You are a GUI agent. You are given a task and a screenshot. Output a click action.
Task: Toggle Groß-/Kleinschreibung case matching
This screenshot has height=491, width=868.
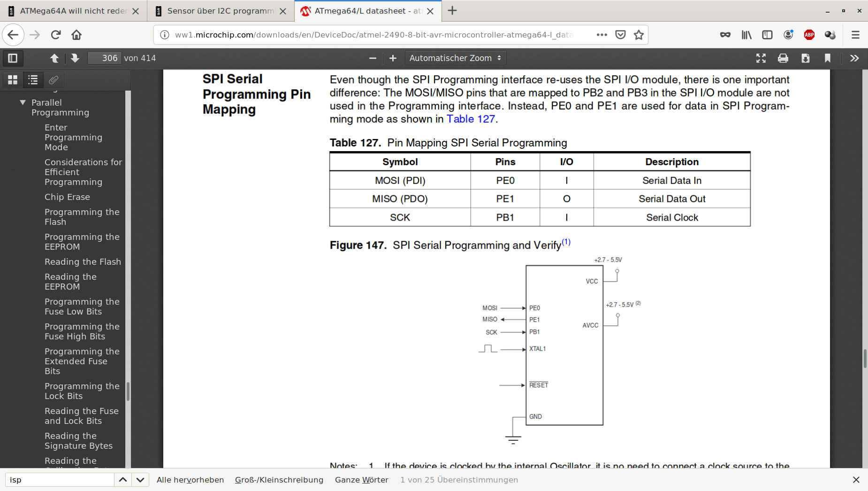tap(279, 480)
